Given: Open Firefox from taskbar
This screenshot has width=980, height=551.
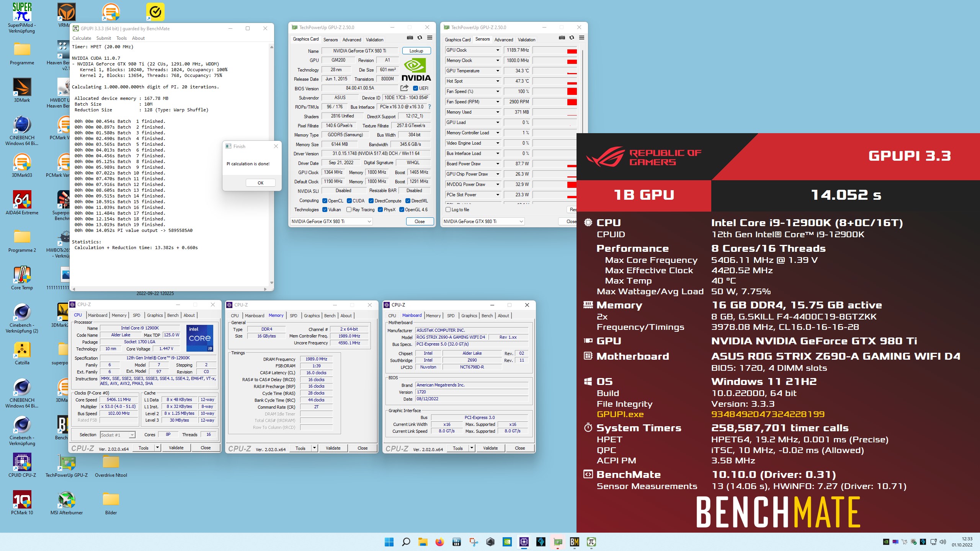Looking at the screenshot, I should point(439,542).
